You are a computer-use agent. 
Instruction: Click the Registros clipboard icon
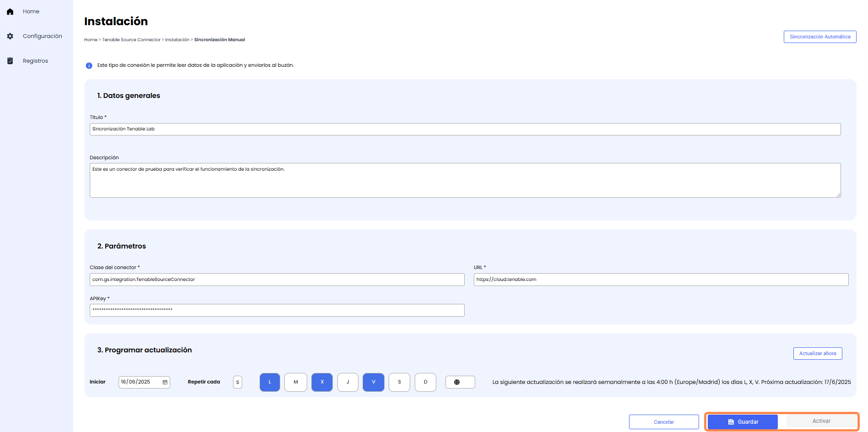tap(10, 61)
